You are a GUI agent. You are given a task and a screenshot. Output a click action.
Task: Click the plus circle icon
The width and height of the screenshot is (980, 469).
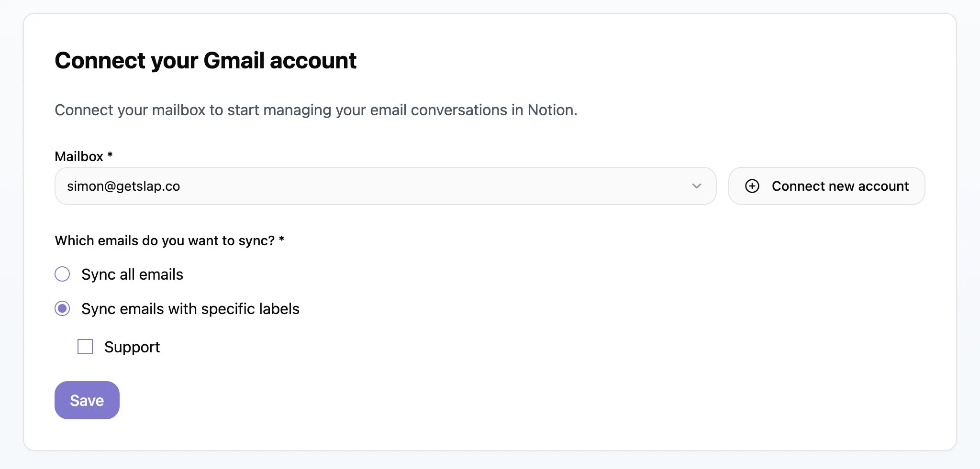tap(752, 186)
